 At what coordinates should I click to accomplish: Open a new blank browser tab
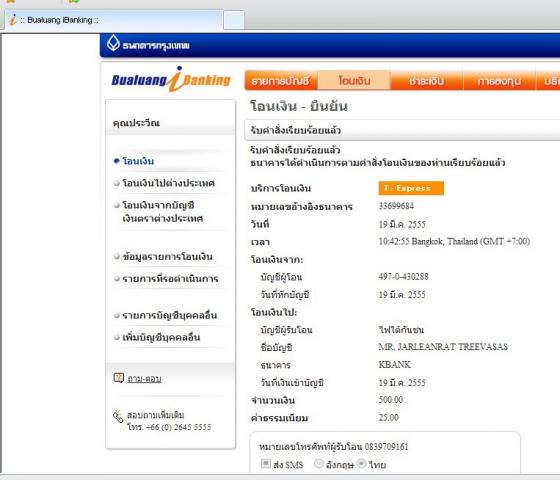pos(234,20)
